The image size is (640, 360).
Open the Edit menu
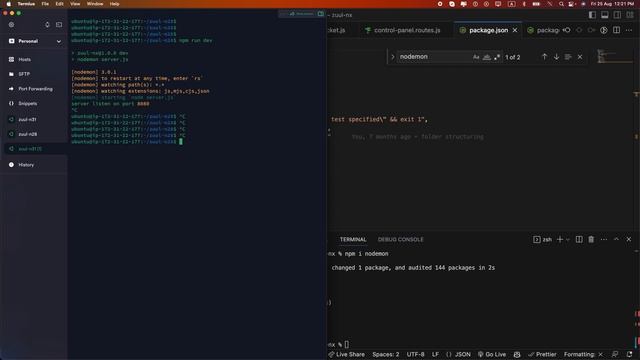point(60,4)
